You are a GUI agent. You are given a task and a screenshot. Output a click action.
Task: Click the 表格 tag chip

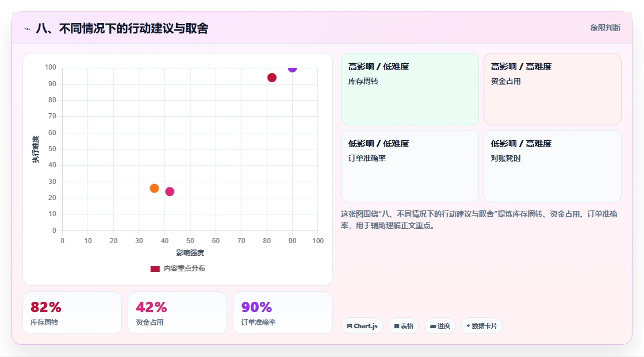click(404, 326)
